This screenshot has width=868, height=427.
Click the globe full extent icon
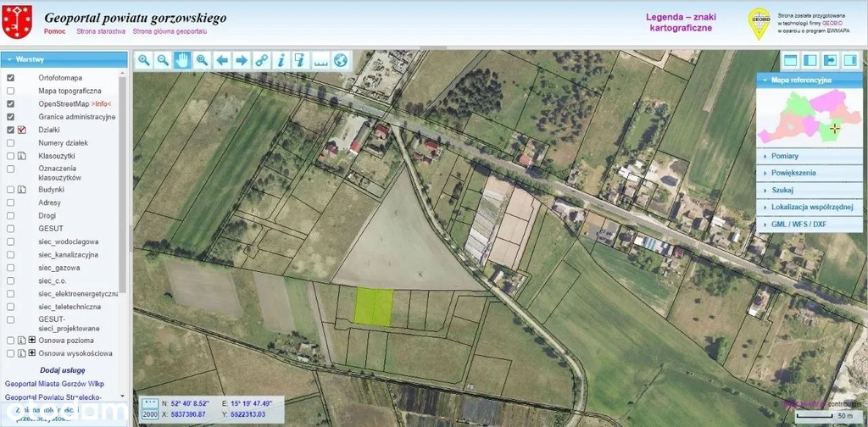coord(341,60)
